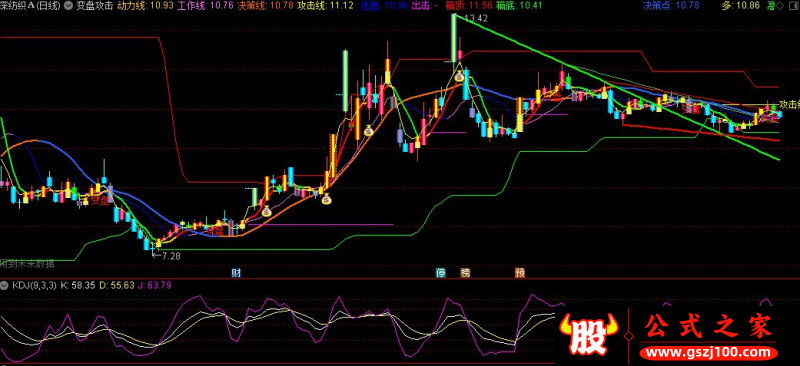Click the 13.42 highest price marker
The width and height of the screenshot is (800, 366).
pos(472,18)
